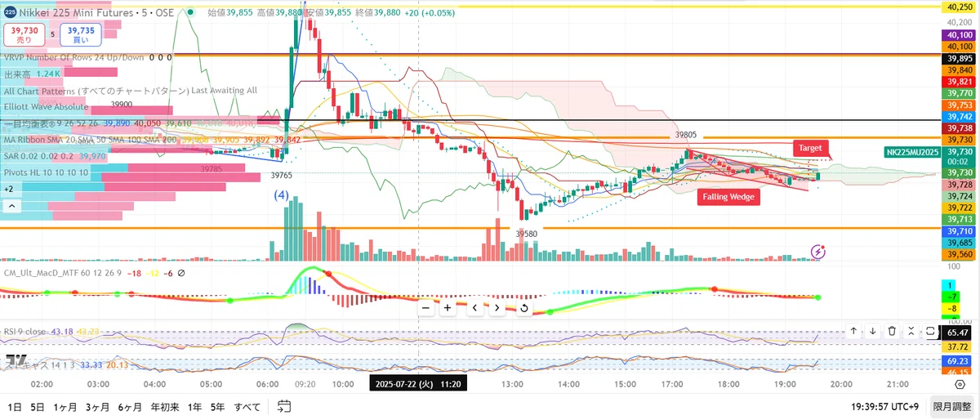Click the (4) Elliott wave label
Image resolution: width=980 pixels, height=420 pixels.
tap(281, 195)
